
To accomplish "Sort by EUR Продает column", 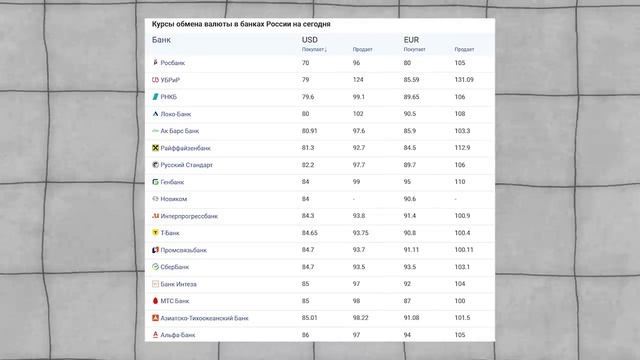I will [x=464, y=49].
